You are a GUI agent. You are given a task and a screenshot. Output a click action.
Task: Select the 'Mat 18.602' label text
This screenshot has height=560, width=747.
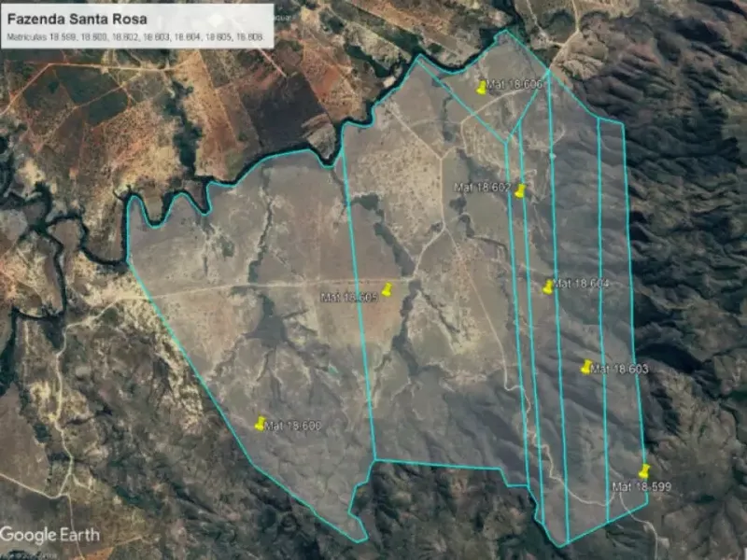click(482, 188)
